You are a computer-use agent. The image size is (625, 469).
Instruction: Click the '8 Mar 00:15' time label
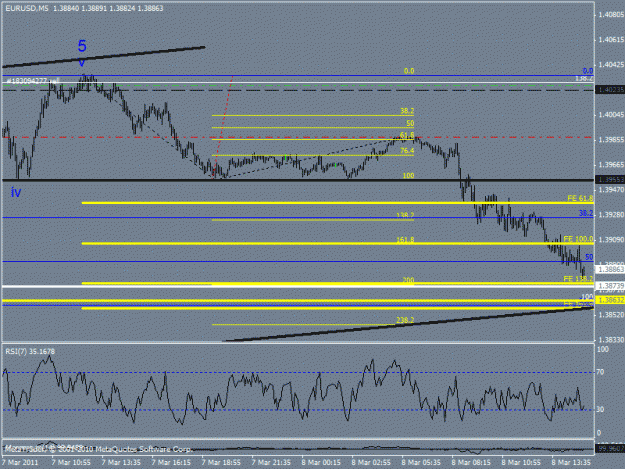[x=321, y=463]
